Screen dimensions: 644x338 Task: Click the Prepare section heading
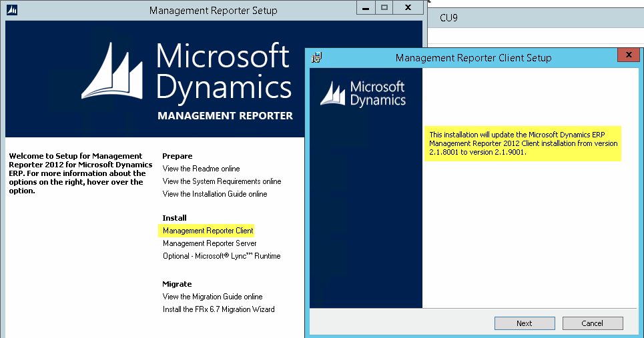tap(177, 156)
